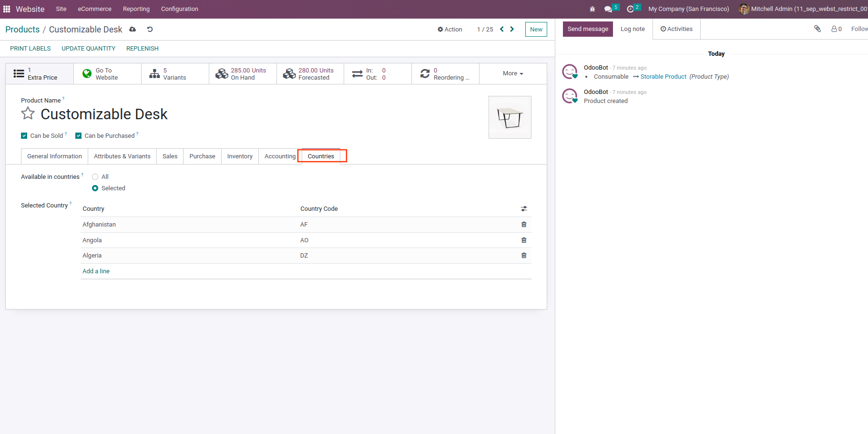The width and height of the screenshot is (868, 434).
Task: Open the Activities button
Action: tap(676, 29)
